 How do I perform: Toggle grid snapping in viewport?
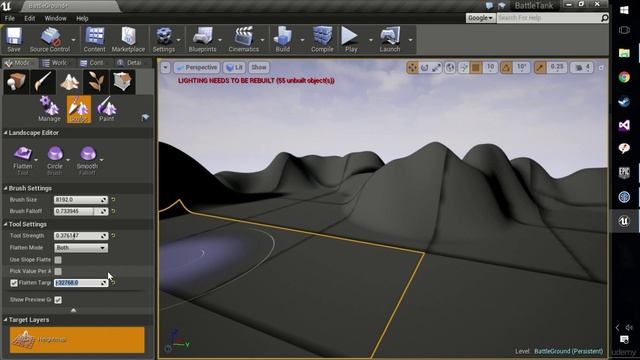tap(476, 67)
